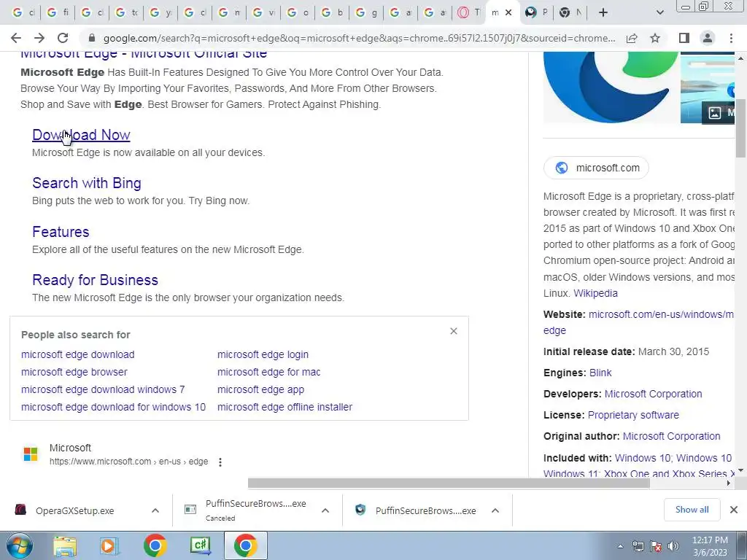The image size is (747, 560).
Task: Close the downloads bar
Action: tap(734, 510)
